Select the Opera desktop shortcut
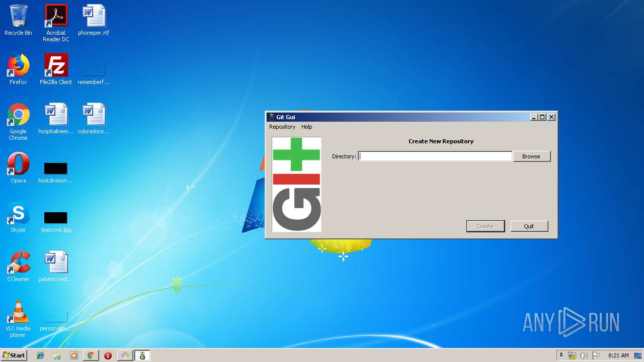 18,168
